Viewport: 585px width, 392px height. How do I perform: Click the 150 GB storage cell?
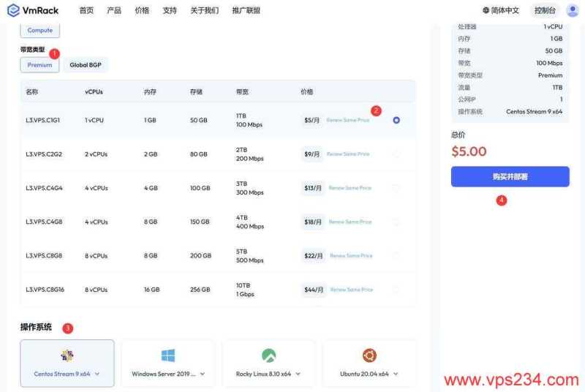coord(200,222)
